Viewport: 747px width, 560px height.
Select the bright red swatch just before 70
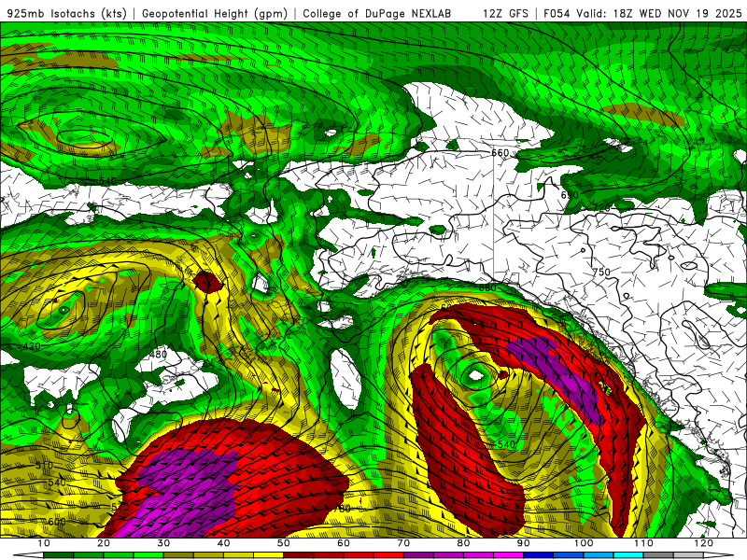pyautogui.click(x=388, y=555)
